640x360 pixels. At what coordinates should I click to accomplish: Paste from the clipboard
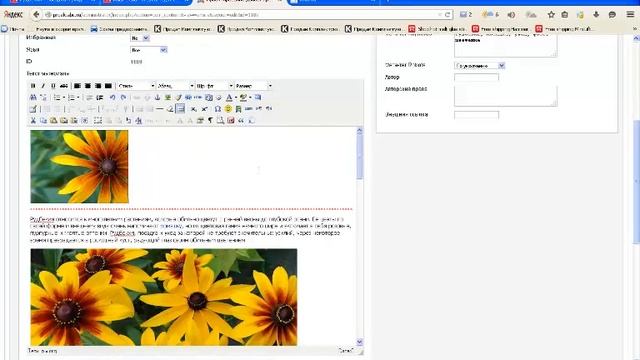[53, 120]
